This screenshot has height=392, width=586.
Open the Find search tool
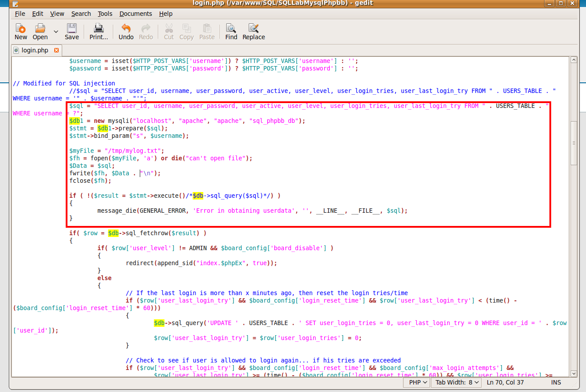click(x=231, y=31)
